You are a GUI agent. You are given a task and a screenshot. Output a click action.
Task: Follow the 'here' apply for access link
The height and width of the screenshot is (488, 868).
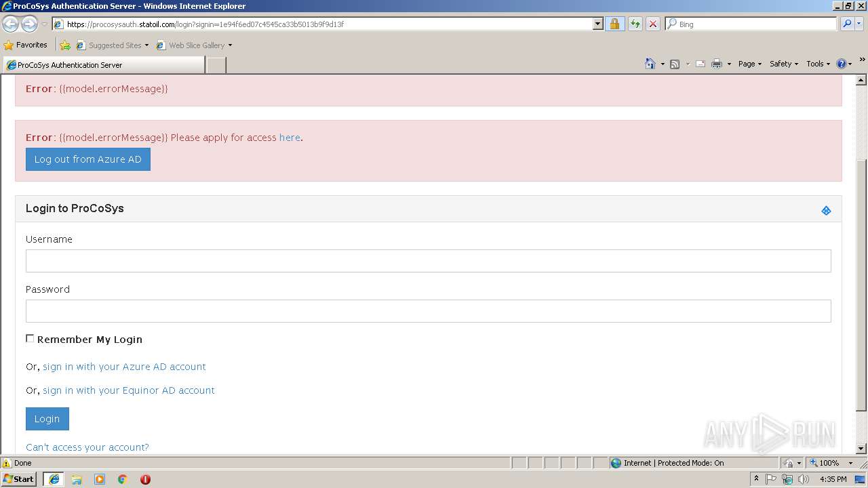click(290, 138)
